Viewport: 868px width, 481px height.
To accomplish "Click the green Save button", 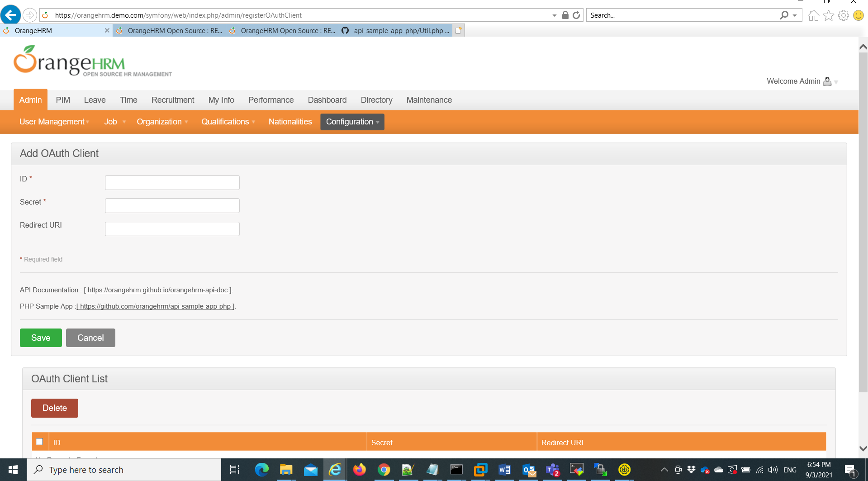I will [x=41, y=338].
